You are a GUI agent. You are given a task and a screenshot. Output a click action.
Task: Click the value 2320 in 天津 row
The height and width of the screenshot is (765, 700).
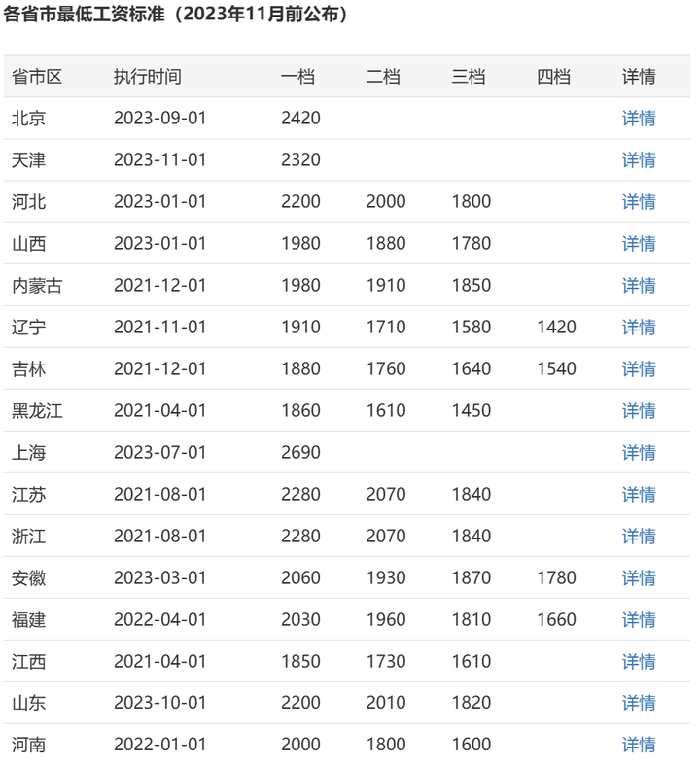300,160
